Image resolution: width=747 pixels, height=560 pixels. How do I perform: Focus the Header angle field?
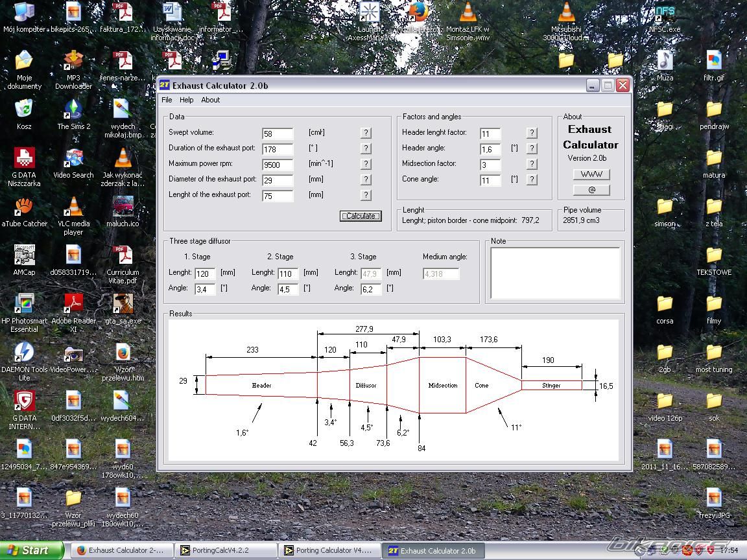point(490,149)
